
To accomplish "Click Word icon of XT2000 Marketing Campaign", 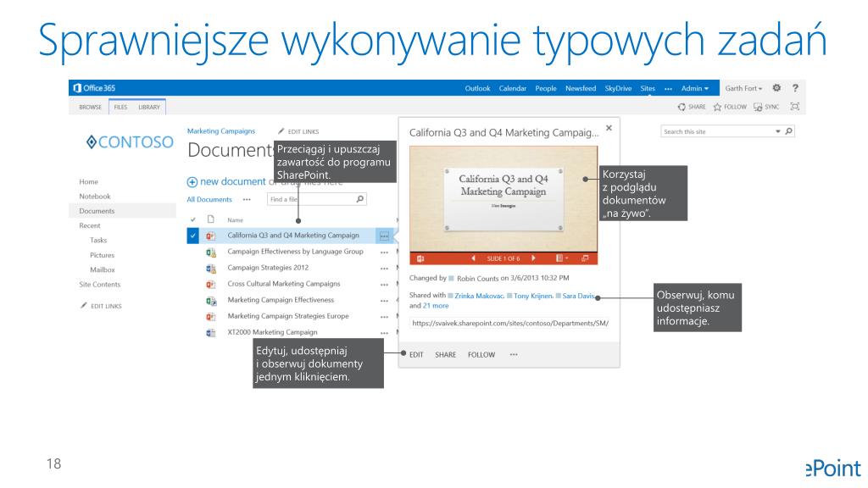I will pyautogui.click(x=210, y=332).
